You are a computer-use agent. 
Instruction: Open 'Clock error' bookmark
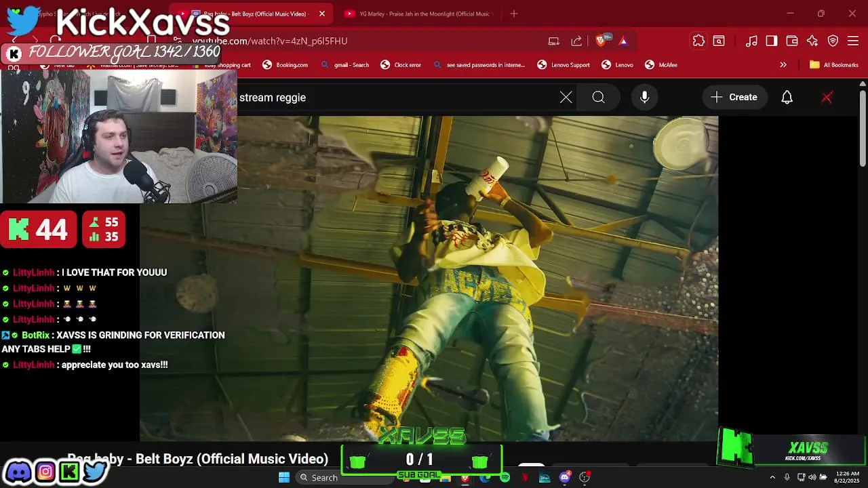pos(400,65)
